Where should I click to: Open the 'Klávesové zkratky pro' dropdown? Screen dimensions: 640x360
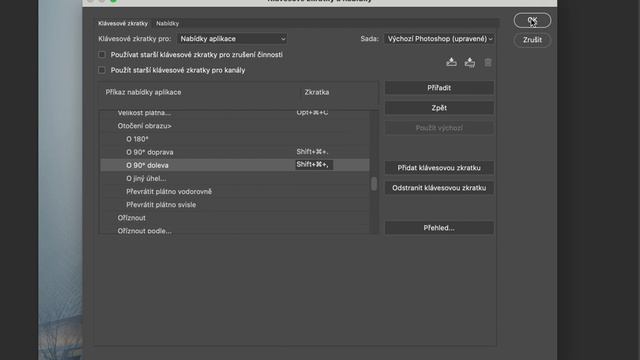pyautogui.click(x=232, y=39)
